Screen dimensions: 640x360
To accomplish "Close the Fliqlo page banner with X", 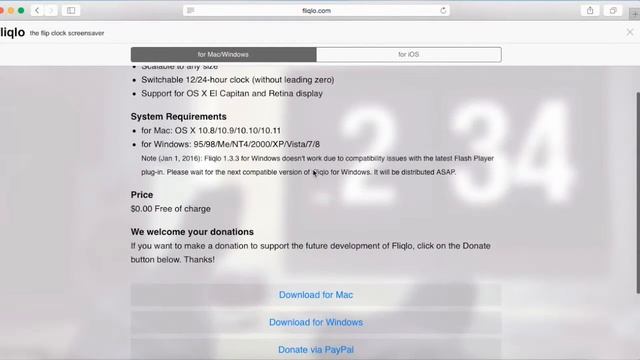I will pos(630,32).
